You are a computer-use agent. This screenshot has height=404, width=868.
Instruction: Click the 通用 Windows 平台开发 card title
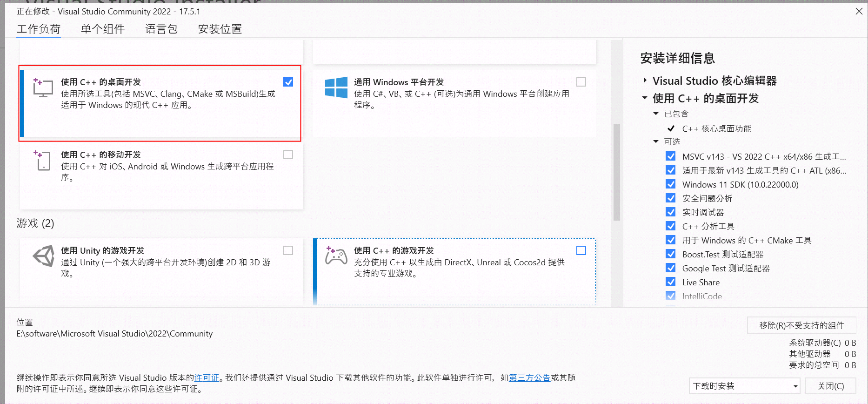[399, 82]
